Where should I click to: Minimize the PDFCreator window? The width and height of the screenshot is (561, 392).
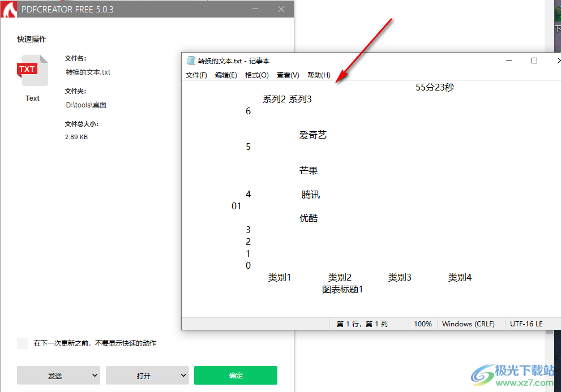coord(255,9)
